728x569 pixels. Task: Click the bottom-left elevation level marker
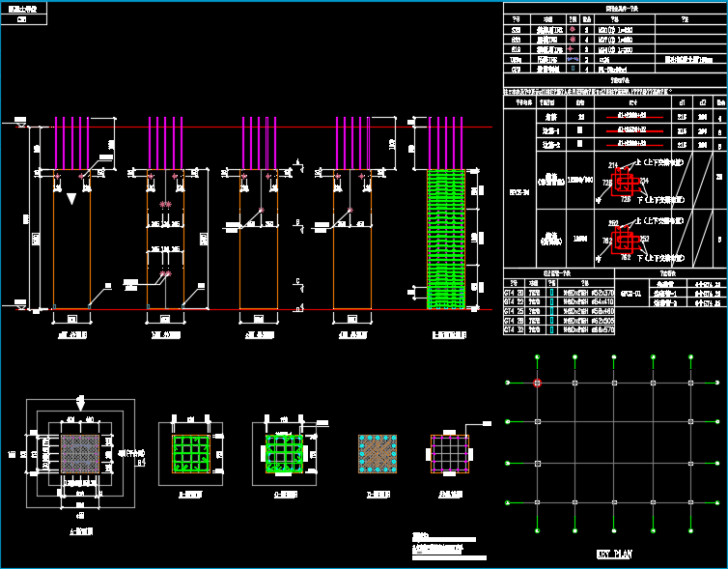tap(18, 307)
